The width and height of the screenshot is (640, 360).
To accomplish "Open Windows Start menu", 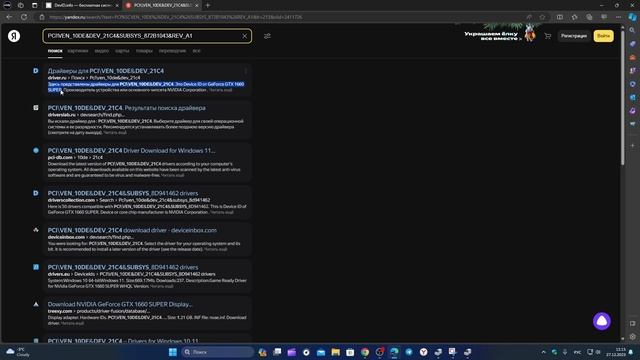I will point(173,352).
